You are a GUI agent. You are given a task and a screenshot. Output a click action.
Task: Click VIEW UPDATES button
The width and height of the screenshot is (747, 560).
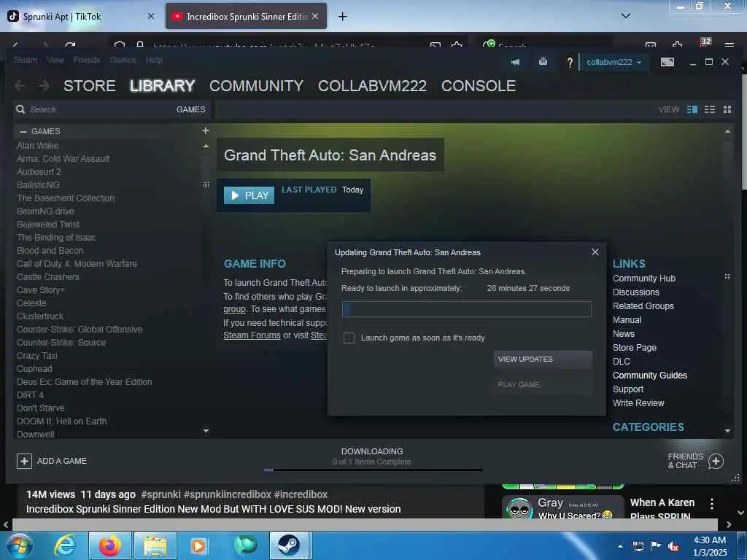(543, 359)
